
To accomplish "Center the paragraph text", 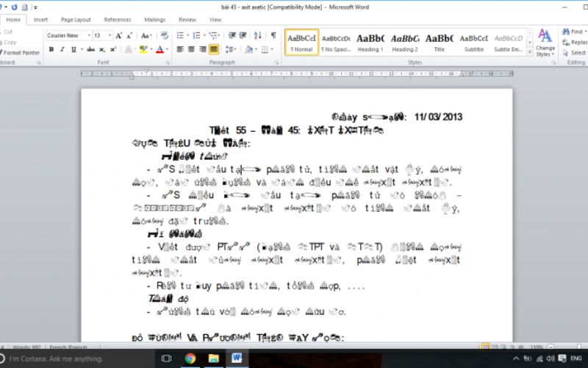I will (x=191, y=49).
